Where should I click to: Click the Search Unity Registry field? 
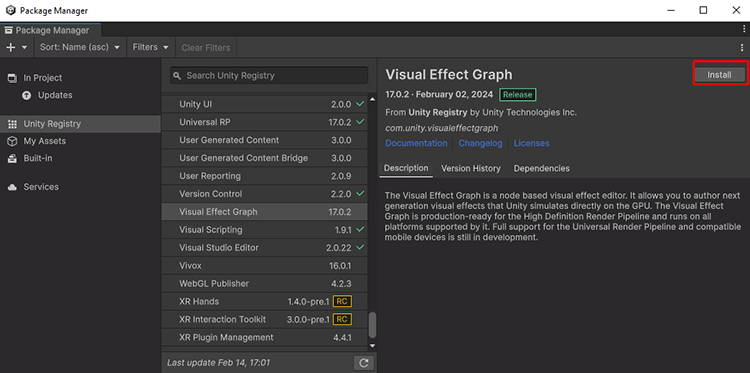pos(269,76)
